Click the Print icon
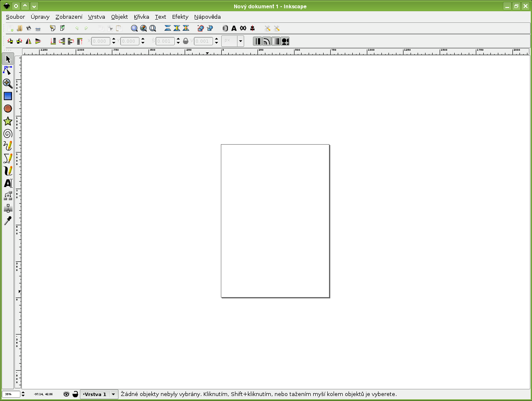The width and height of the screenshot is (532, 401). pyautogui.click(x=38, y=29)
